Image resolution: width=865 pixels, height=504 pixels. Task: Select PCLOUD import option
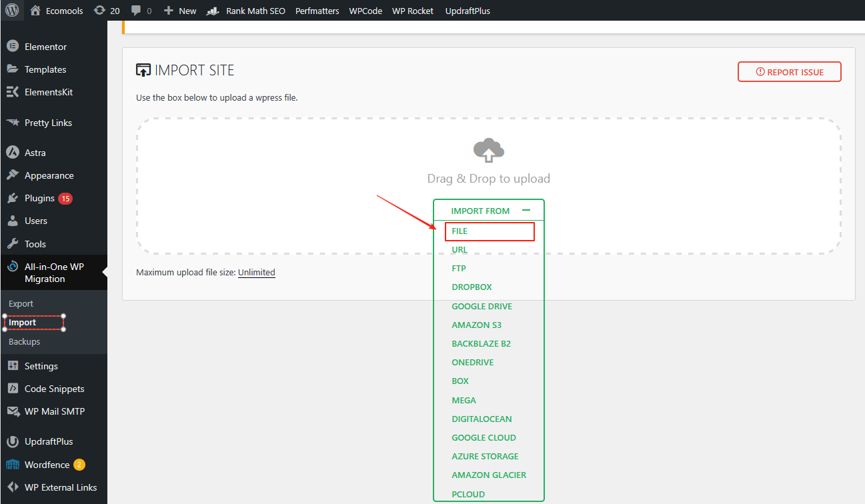point(468,494)
